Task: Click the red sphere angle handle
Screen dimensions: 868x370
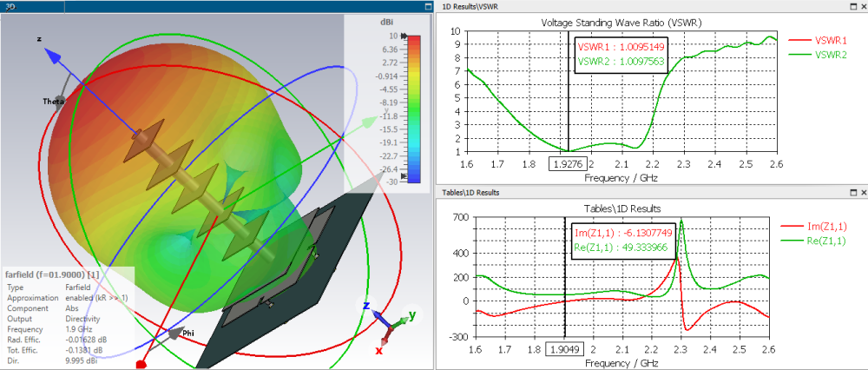Action: click(140, 365)
